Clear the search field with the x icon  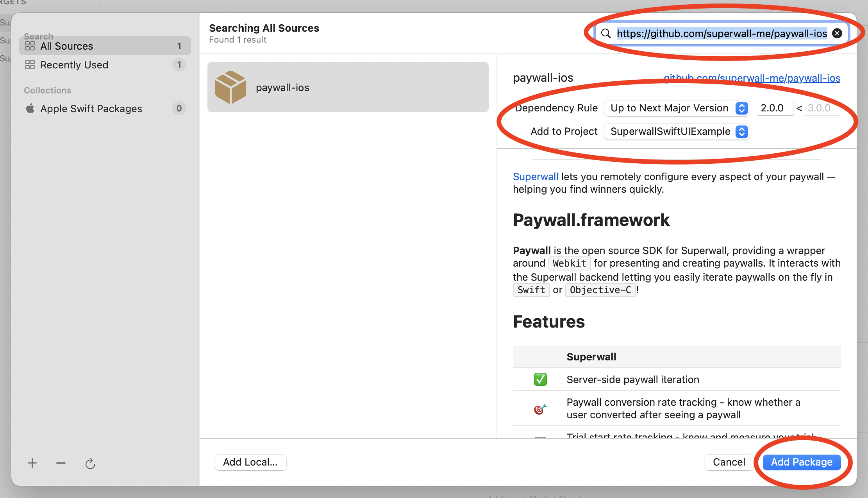pyautogui.click(x=837, y=33)
